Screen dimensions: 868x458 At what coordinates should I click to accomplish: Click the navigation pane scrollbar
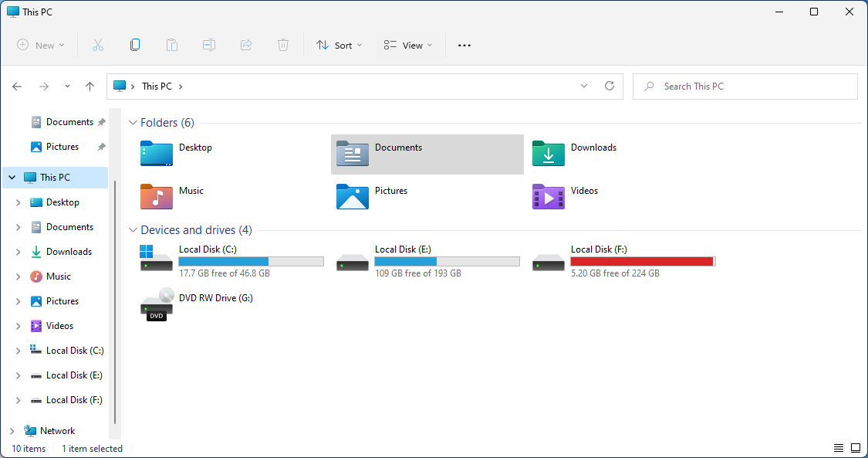point(115,302)
